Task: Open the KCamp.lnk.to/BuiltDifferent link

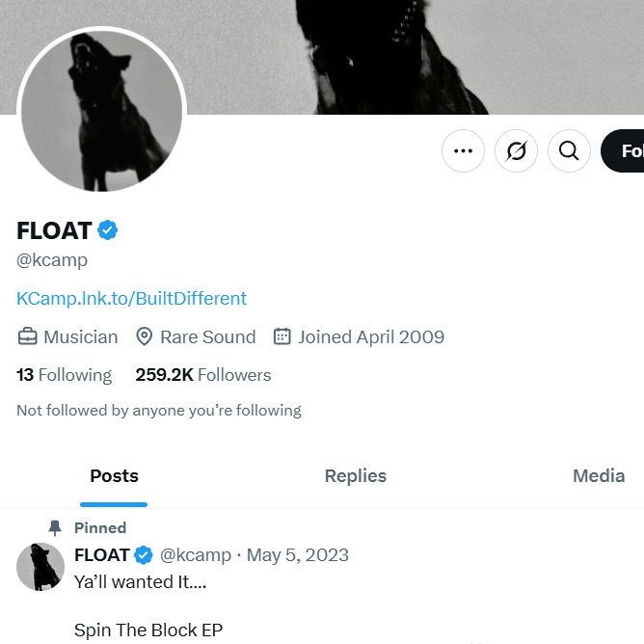Action: (131, 298)
